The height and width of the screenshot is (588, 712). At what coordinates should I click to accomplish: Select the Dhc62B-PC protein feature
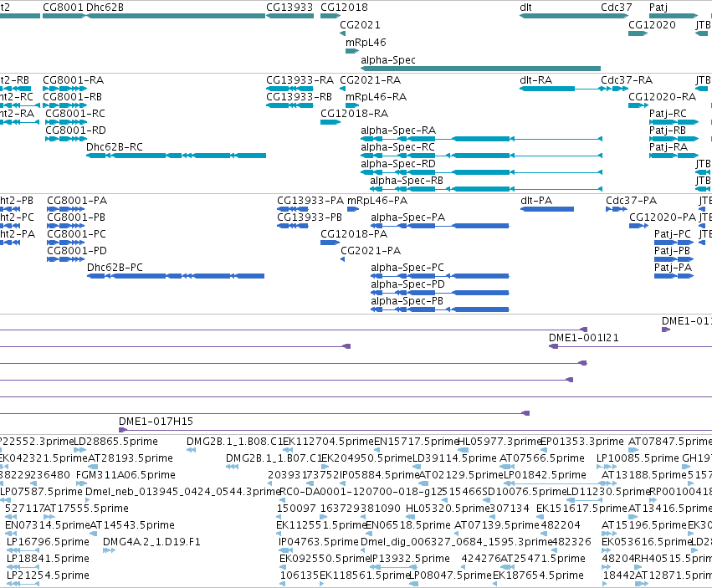[x=176, y=276]
